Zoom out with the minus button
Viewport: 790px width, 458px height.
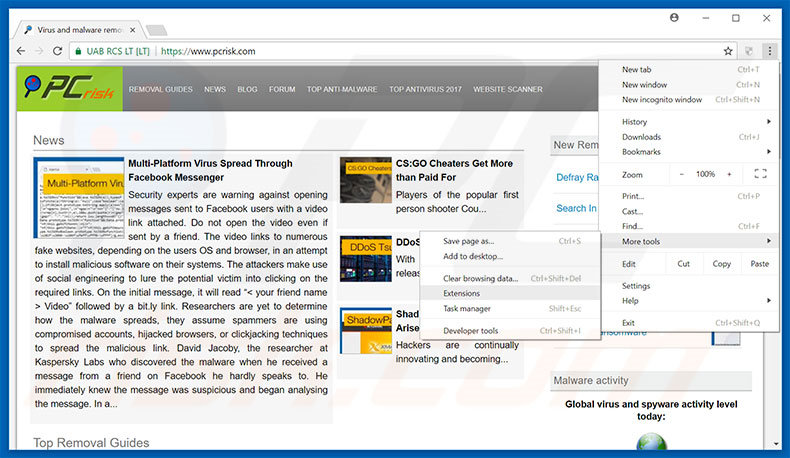point(681,174)
